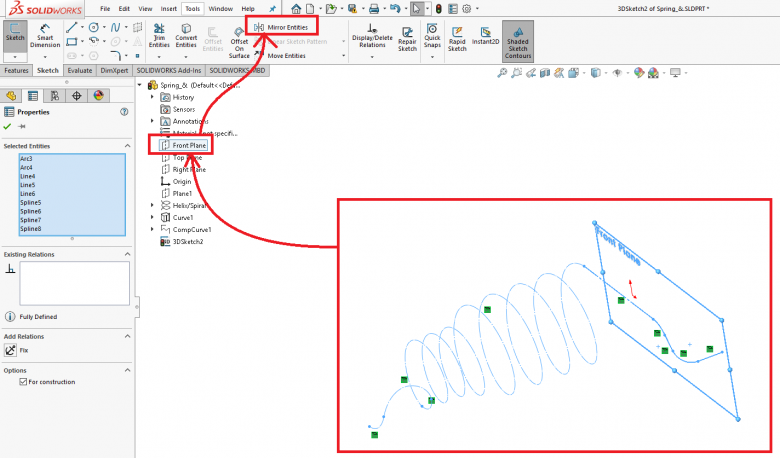
Task: Open the Options gear icon
Action: click(x=467, y=8)
